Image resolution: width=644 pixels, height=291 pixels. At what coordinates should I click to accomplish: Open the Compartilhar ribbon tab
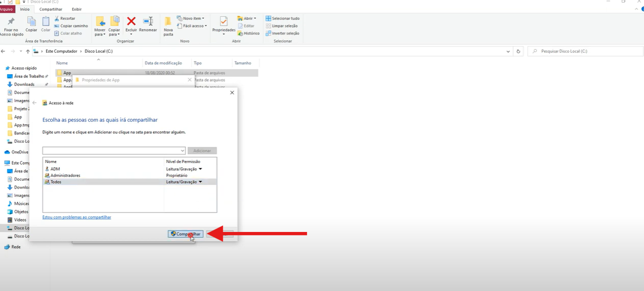(51, 9)
